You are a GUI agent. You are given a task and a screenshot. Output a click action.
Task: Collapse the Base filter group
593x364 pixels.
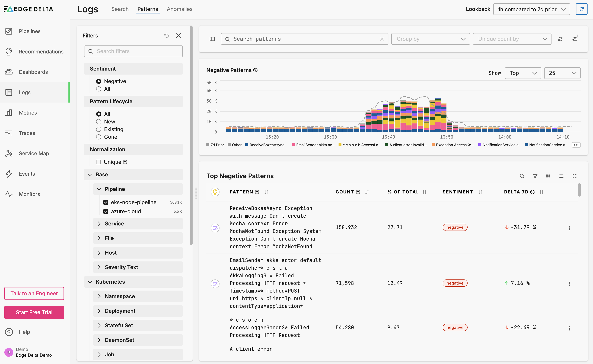133,175
